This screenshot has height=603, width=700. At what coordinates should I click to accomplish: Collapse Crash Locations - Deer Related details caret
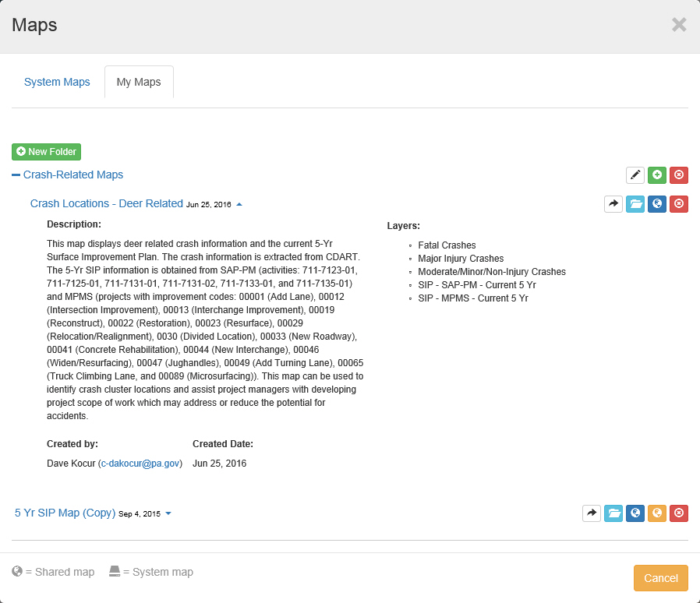point(239,205)
